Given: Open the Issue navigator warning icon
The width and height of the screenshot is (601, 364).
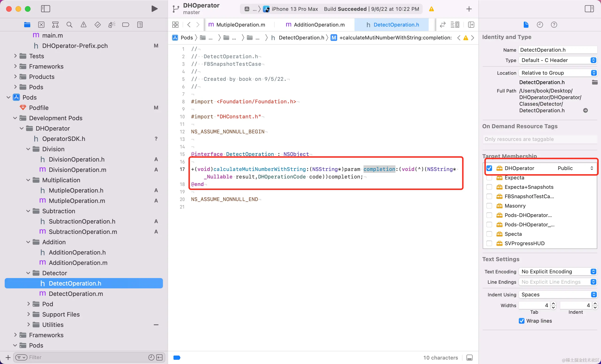Looking at the screenshot, I should coord(83,25).
